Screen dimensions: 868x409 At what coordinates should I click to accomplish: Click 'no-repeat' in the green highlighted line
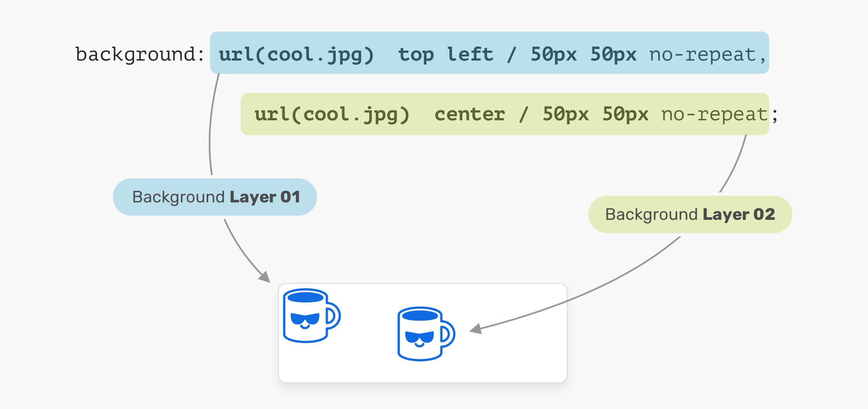pyautogui.click(x=714, y=114)
